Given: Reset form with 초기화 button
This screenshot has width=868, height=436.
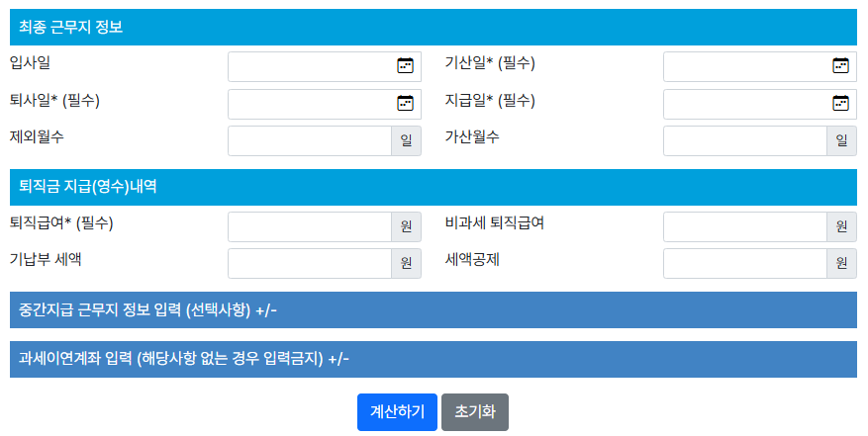Looking at the screenshot, I should coord(474,412).
